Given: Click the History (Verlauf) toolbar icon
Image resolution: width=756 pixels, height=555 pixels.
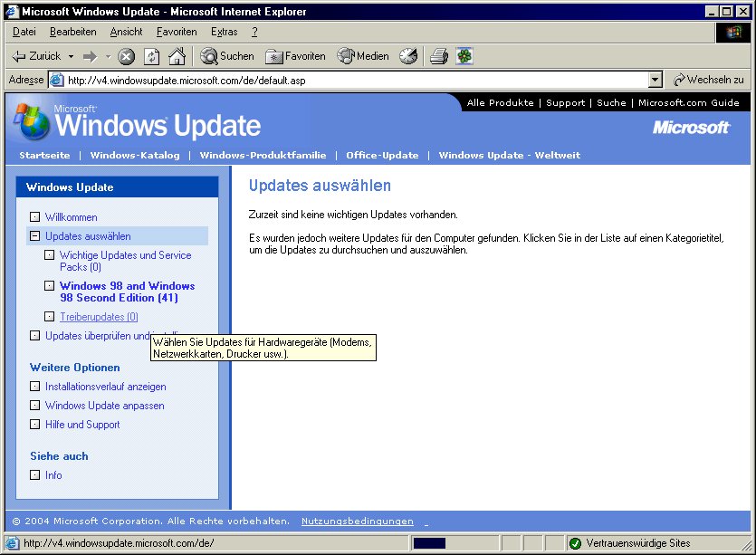Looking at the screenshot, I should click(x=408, y=56).
